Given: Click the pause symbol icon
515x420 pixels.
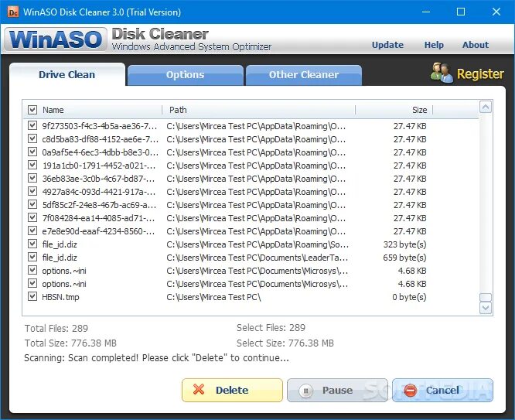Looking at the screenshot, I should (305, 391).
